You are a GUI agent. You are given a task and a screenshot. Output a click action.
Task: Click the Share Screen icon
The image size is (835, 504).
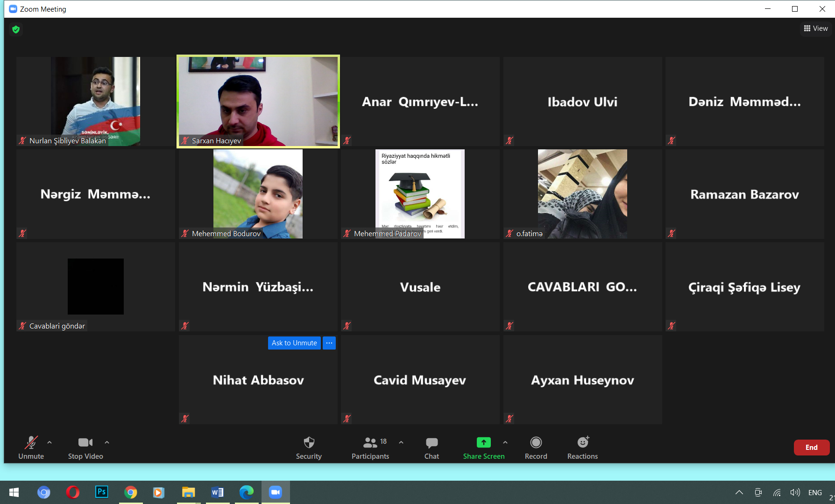483,442
